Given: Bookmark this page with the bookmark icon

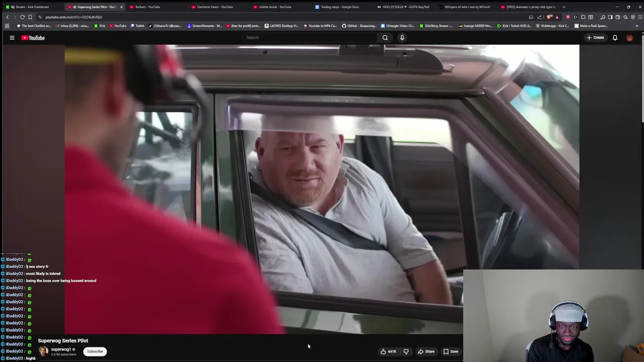Looking at the screenshot, I should [30, 17].
